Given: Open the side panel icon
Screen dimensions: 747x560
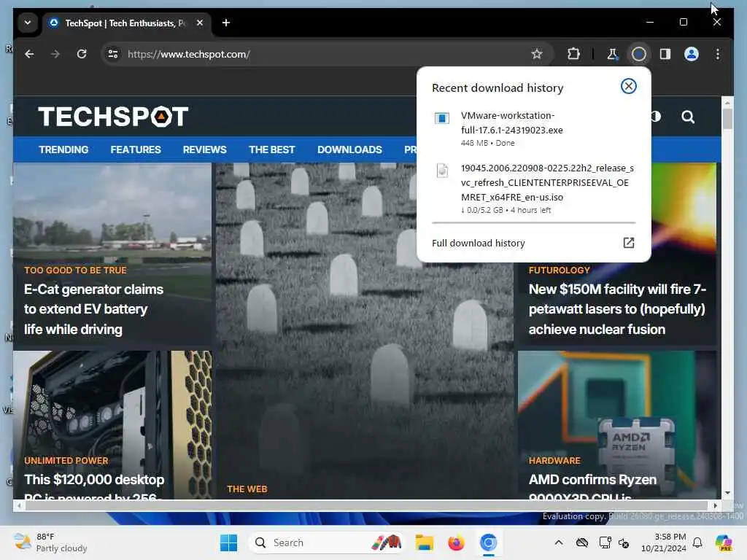Looking at the screenshot, I should (x=665, y=54).
